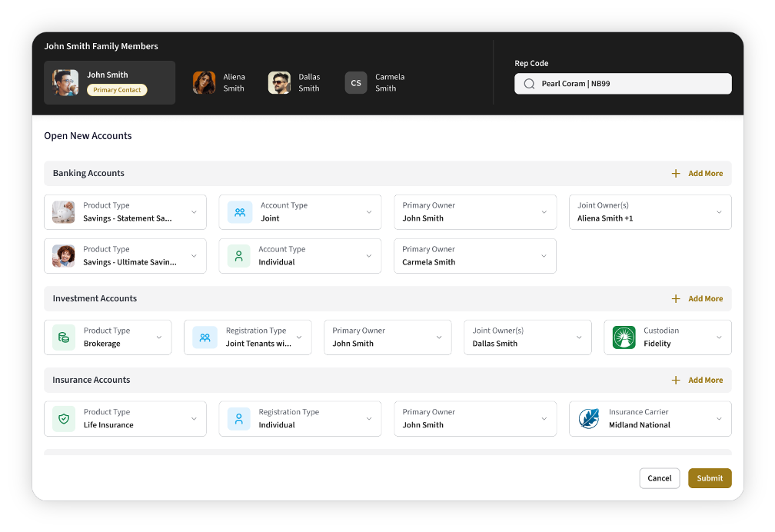
Task: Select Dallas Smith family member
Action: point(294,82)
